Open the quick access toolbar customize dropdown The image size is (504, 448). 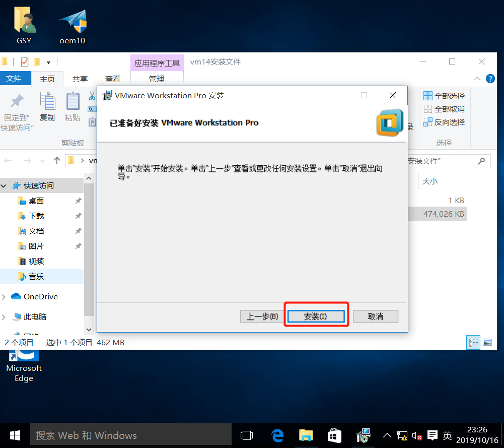coord(48,62)
